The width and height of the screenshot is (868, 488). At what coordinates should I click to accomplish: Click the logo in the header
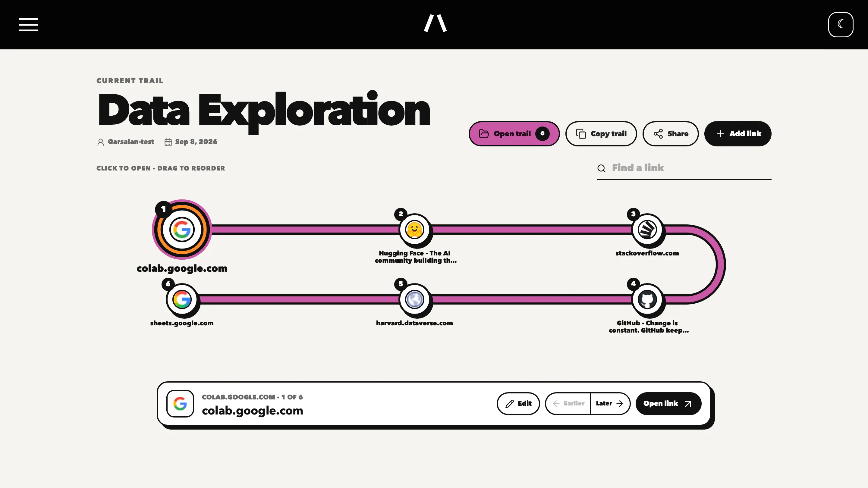435,23
